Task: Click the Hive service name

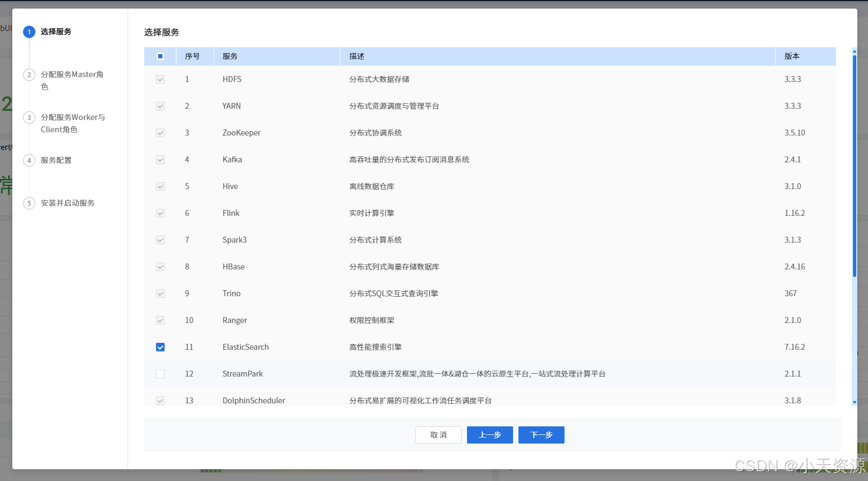Action: point(231,186)
